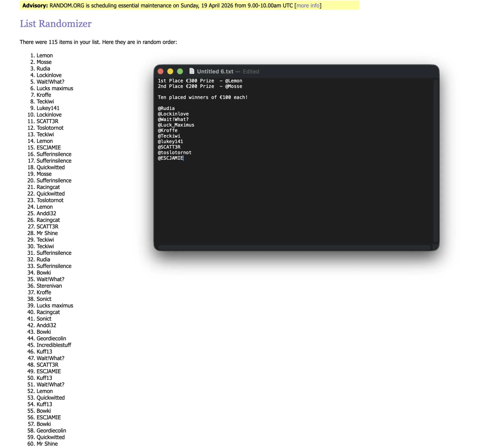Click the '1st Place €300 Prize' line
This screenshot has height=448, width=498.
pyautogui.click(x=200, y=81)
